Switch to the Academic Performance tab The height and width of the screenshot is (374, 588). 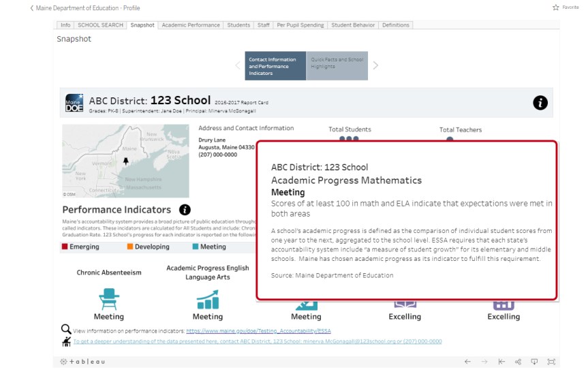191,25
